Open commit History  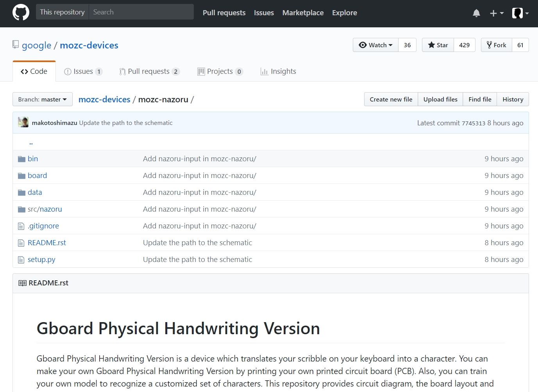coord(513,99)
